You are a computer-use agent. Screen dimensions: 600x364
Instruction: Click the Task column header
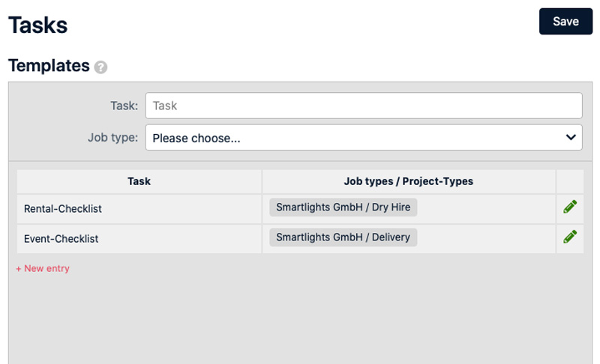click(x=139, y=181)
